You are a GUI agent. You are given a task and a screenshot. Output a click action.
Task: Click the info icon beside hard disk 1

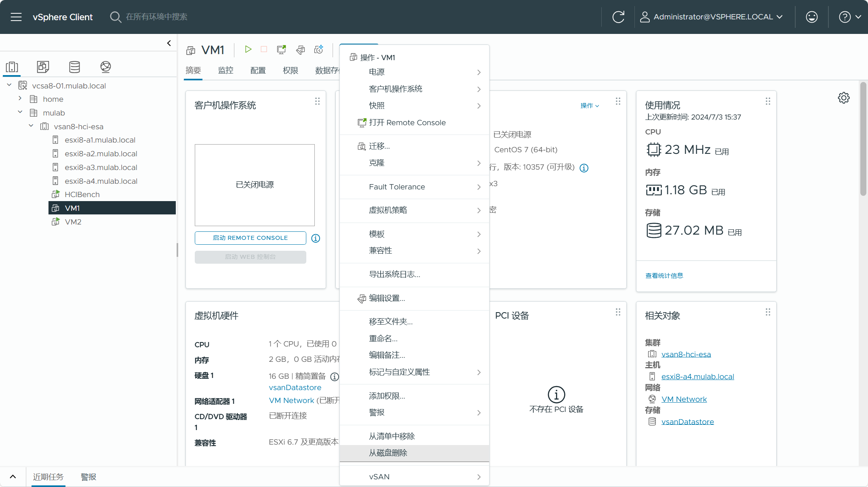335,377
